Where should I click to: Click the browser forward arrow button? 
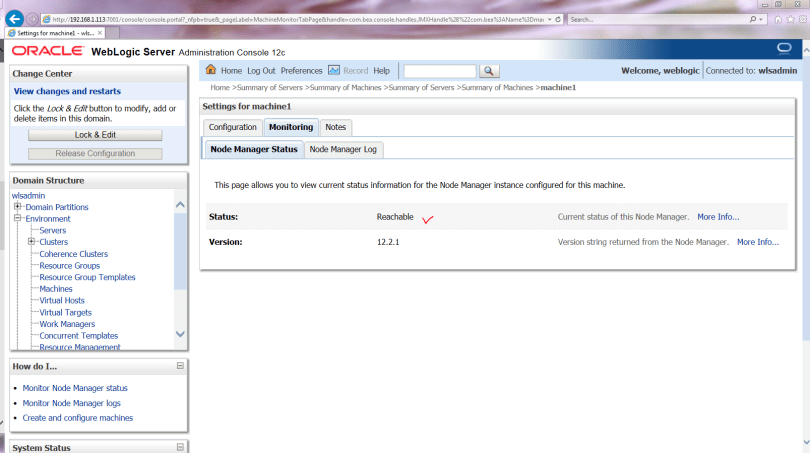coord(32,19)
